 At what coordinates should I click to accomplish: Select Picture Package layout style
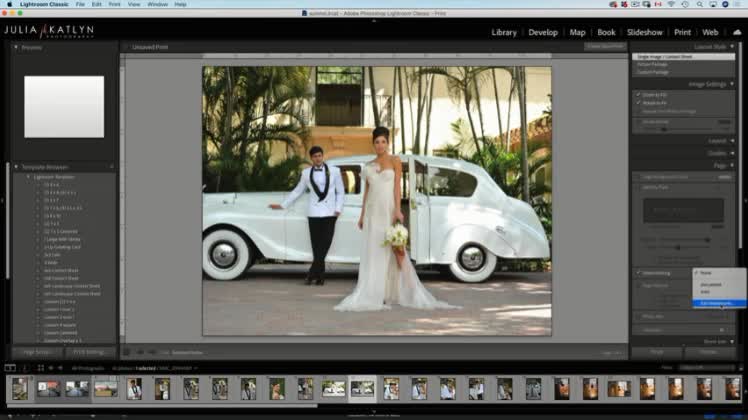pyautogui.click(x=652, y=64)
